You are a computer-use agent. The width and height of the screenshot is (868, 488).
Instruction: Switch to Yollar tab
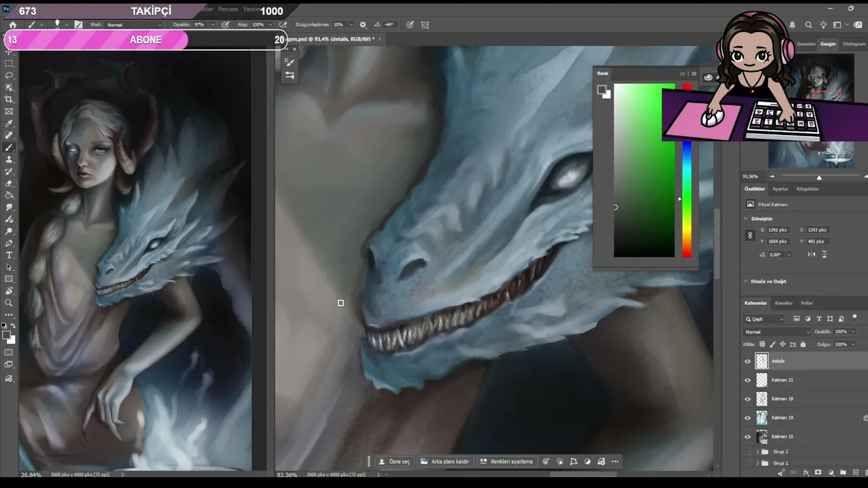point(807,303)
